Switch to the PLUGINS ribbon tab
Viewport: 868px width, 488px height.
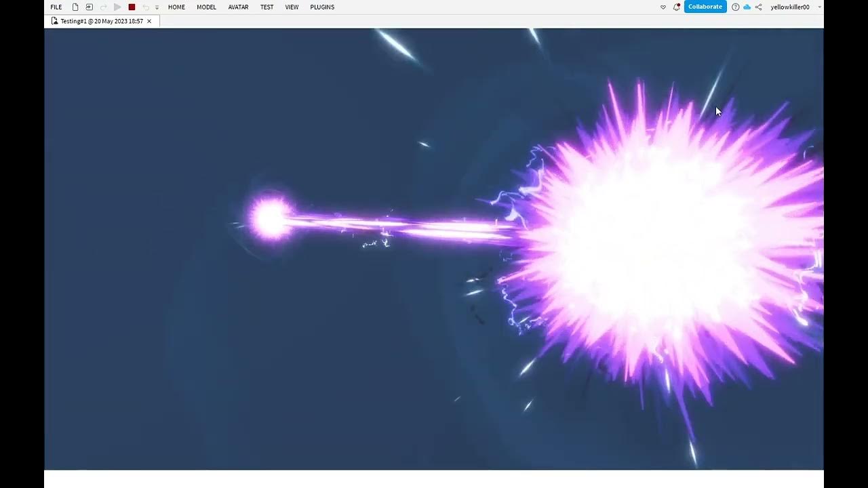(322, 7)
